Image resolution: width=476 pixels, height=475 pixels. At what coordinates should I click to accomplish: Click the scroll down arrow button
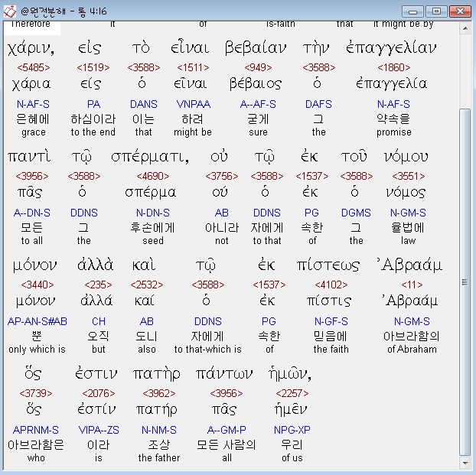[465, 464]
